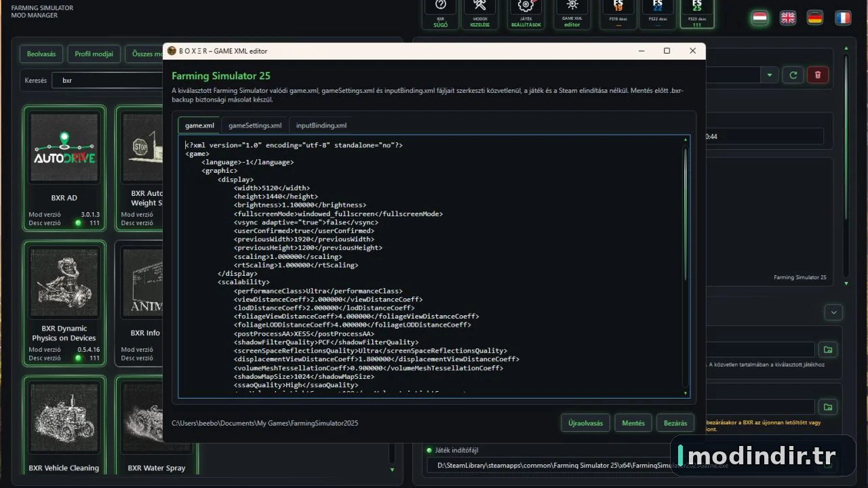The width and height of the screenshot is (868, 488).
Task: Click the Újraolvasás reload button
Action: (586, 423)
